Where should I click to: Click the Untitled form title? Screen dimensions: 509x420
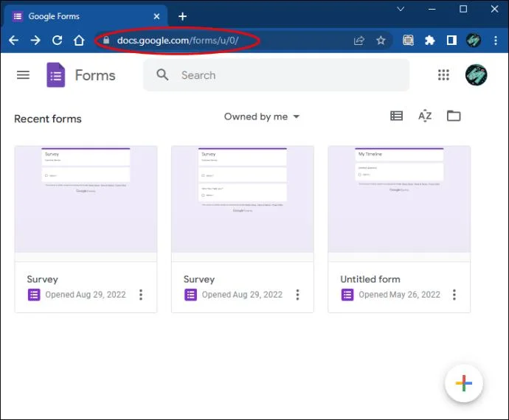(370, 279)
